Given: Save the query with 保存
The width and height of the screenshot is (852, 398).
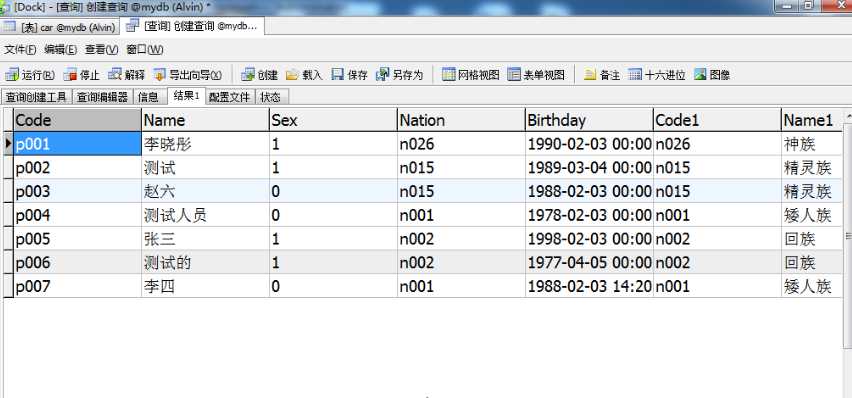Looking at the screenshot, I should tap(349, 75).
